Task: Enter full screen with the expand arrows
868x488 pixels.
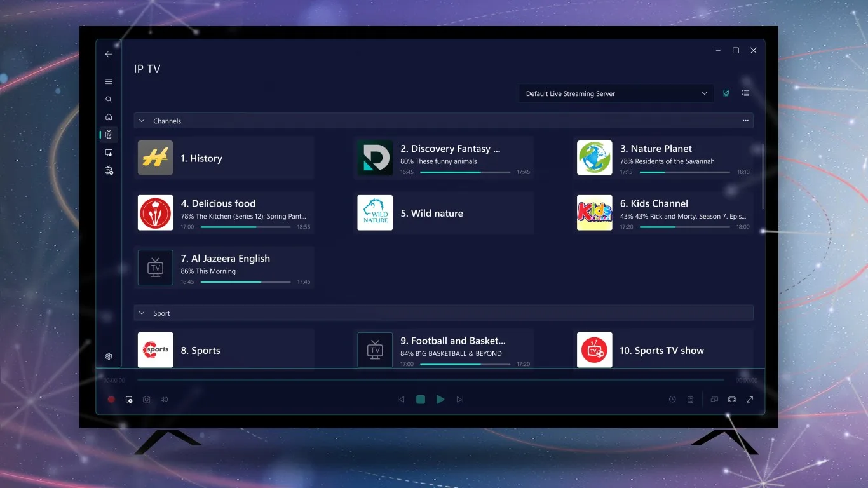Action: pyautogui.click(x=750, y=400)
